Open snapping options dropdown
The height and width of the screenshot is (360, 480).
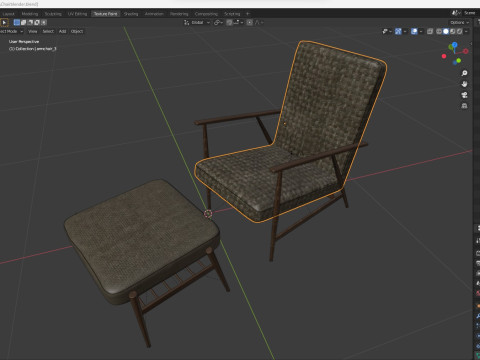238,22
